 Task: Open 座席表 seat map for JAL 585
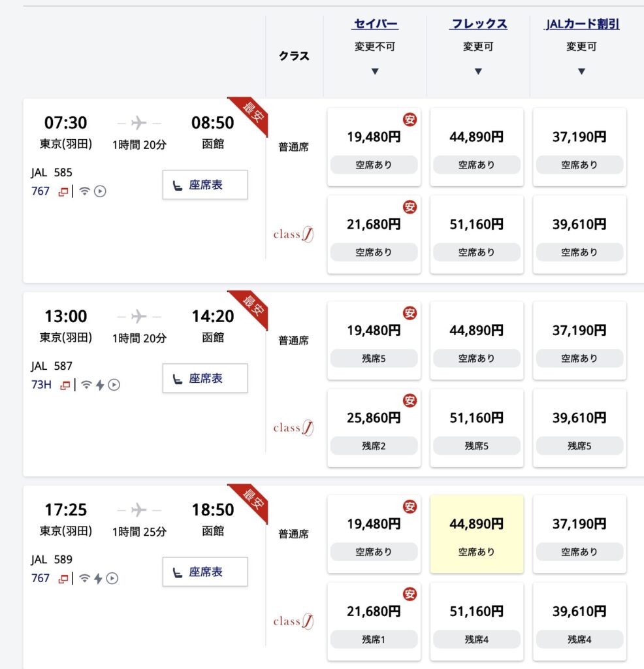[205, 185]
